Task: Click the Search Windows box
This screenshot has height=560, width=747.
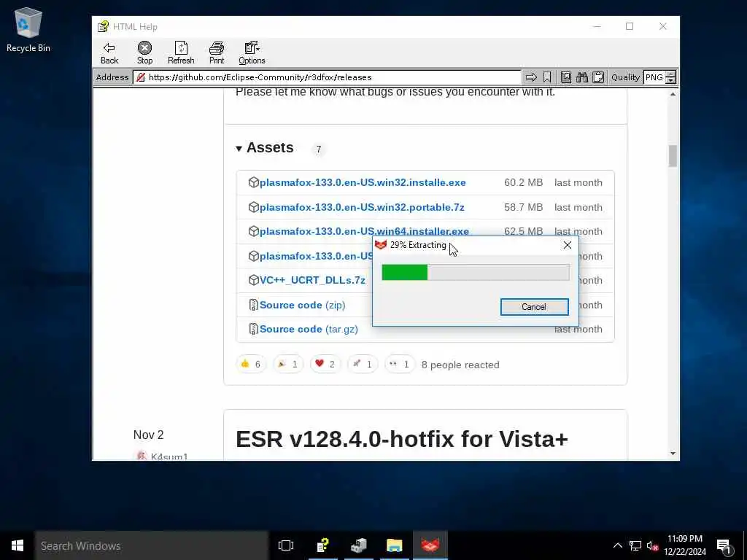Action: point(152,545)
